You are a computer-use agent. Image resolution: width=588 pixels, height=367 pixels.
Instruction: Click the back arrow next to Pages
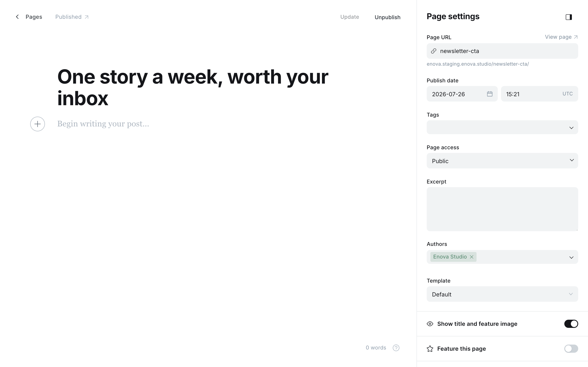[17, 17]
